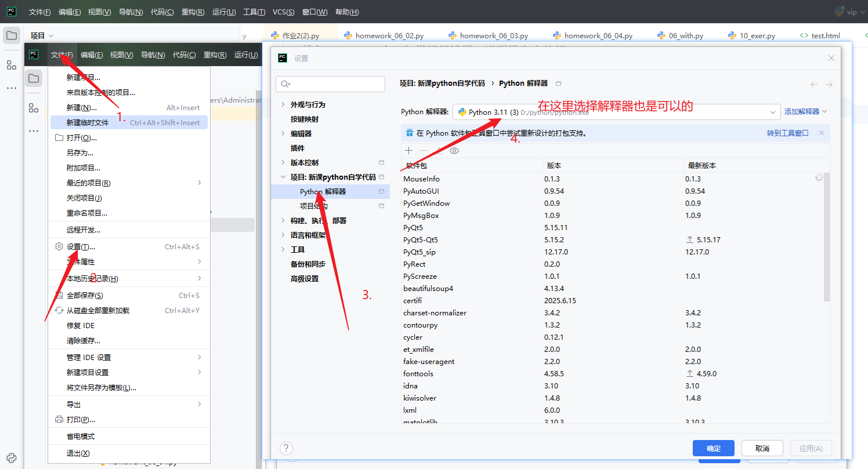Switch to the 06_with.py tab
Screen dimensions: 868x469
coord(680,35)
